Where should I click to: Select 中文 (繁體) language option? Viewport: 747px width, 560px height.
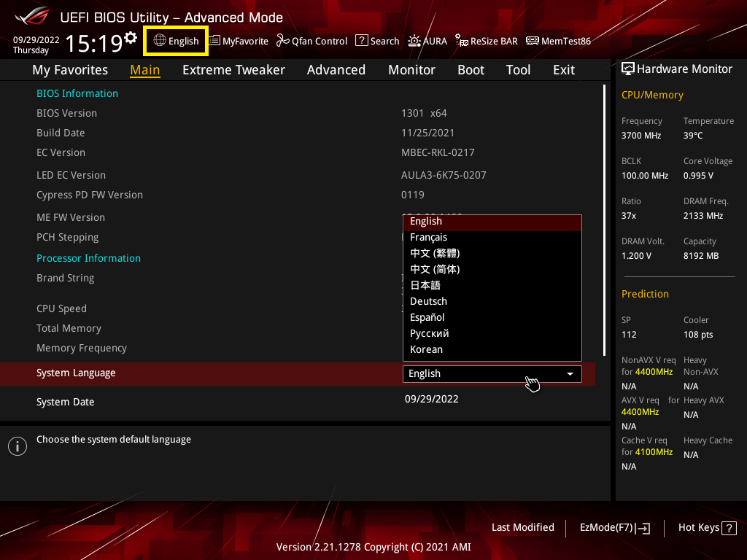(492, 253)
